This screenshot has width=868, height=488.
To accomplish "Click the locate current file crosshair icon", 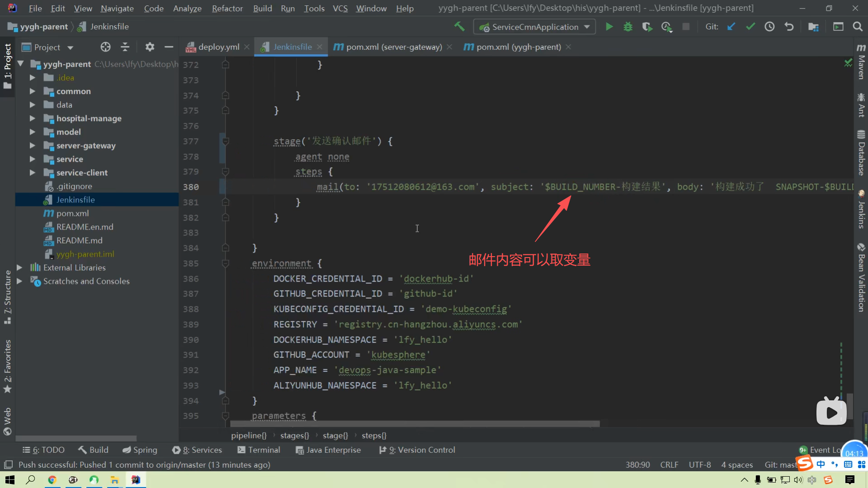I will tap(105, 47).
